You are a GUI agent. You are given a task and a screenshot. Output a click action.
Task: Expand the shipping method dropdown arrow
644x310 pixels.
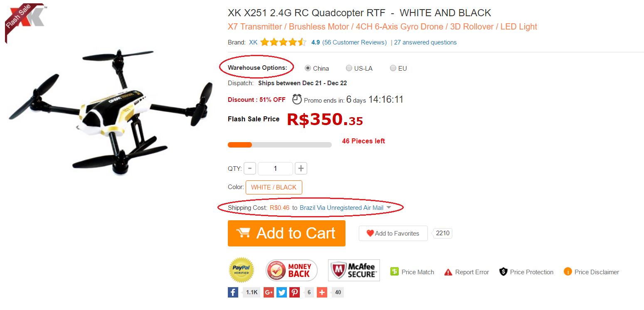pyautogui.click(x=389, y=207)
